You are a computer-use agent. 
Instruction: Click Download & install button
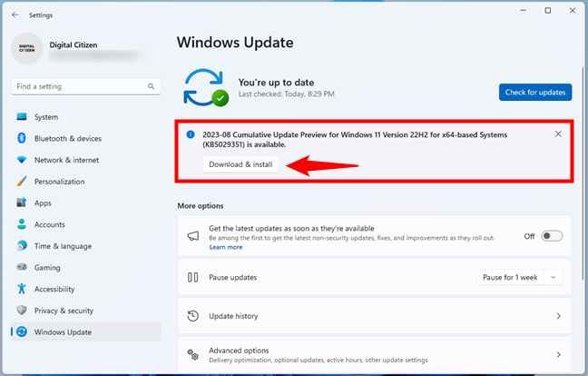point(240,164)
